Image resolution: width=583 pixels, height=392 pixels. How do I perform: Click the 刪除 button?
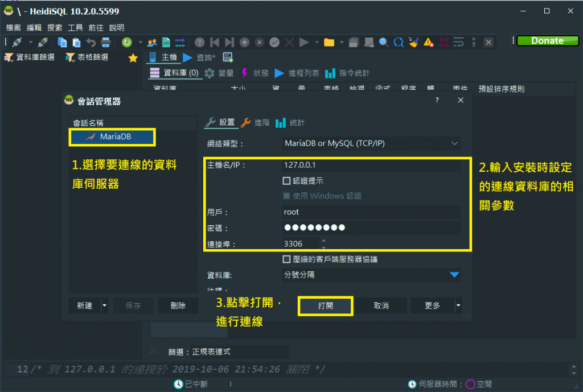click(178, 306)
